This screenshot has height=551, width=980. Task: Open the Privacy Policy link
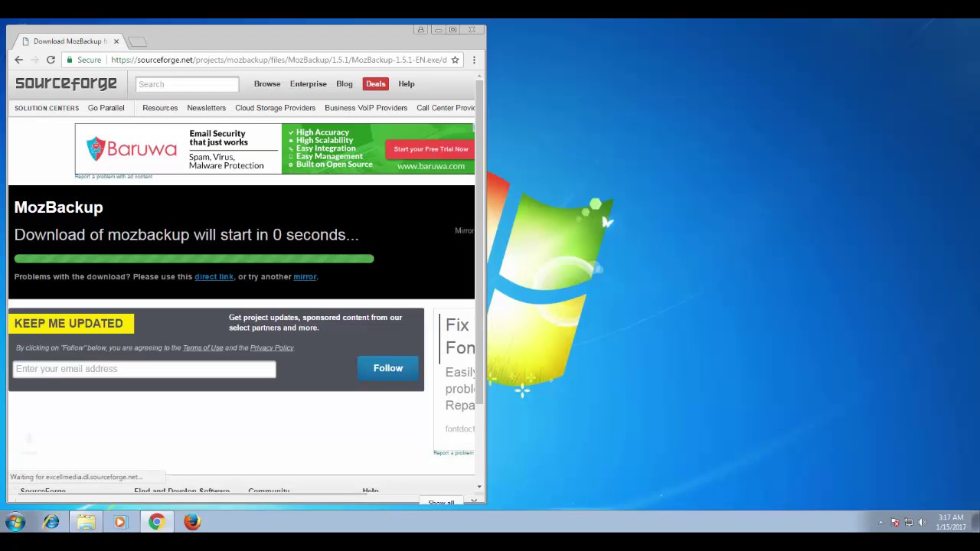pos(272,348)
